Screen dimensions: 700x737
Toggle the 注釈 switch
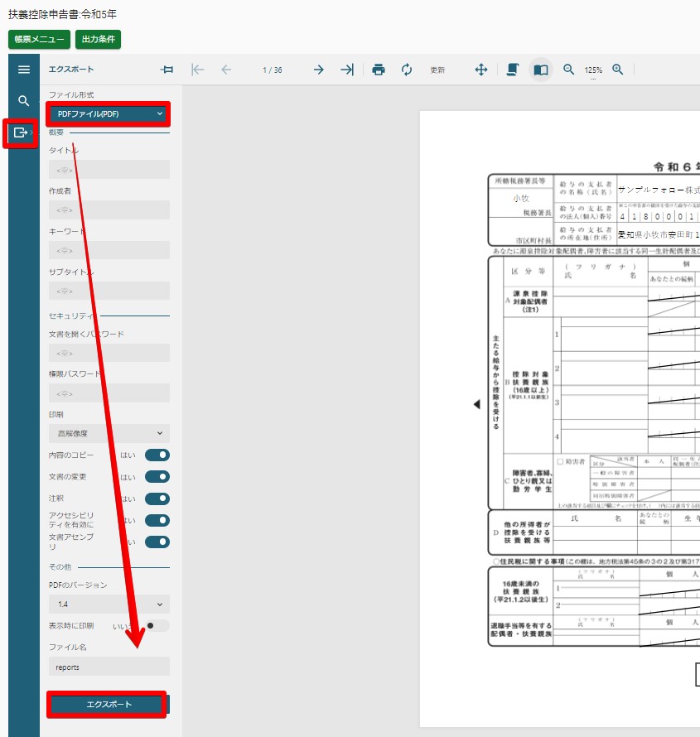coord(157,499)
